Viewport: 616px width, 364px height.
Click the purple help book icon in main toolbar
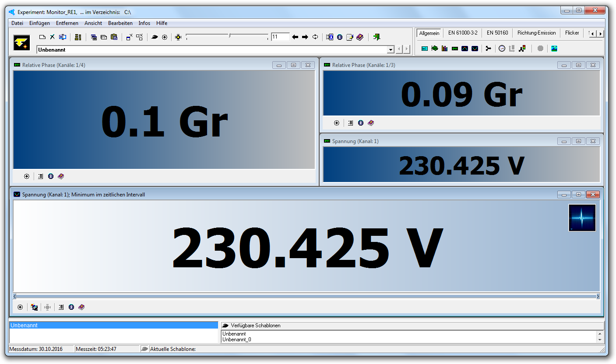(x=360, y=37)
